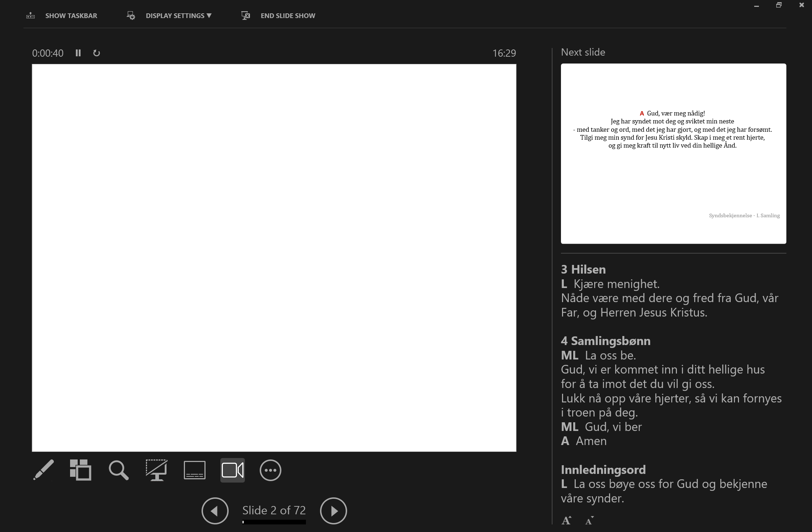This screenshot has width=812, height=532.
Task: Open the See all slides grid view
Action: click(x=81, y=470)
